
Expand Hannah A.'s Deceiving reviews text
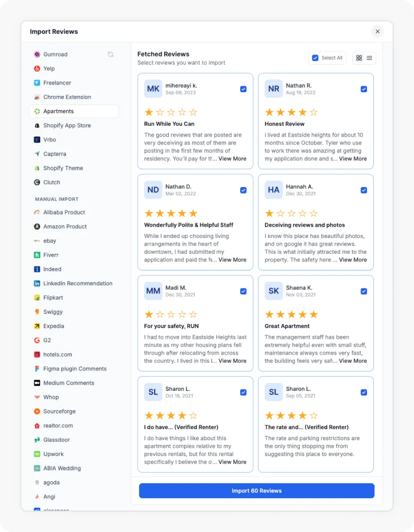(x=353, y=259)
